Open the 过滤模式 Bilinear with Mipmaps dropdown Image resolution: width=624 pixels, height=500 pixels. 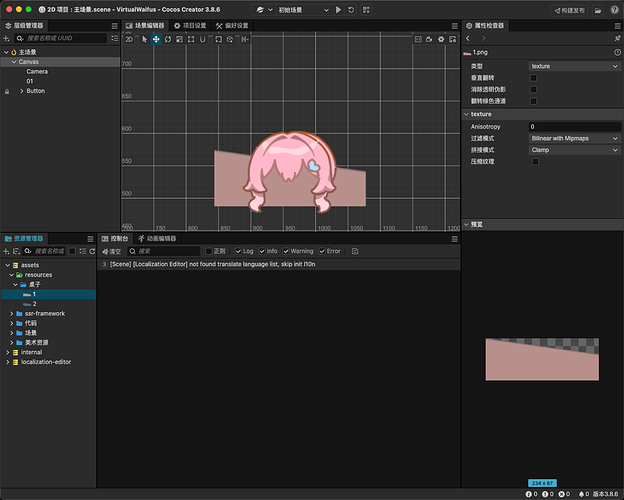click(574, 138)
